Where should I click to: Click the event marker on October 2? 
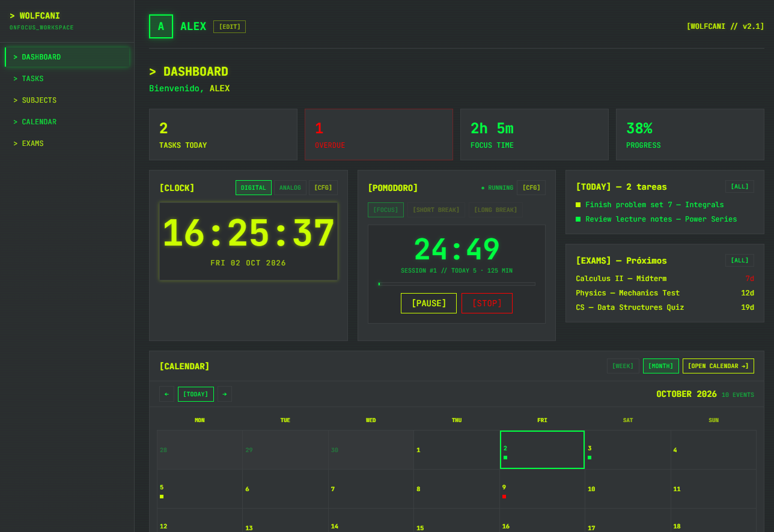tap(505, 458)
